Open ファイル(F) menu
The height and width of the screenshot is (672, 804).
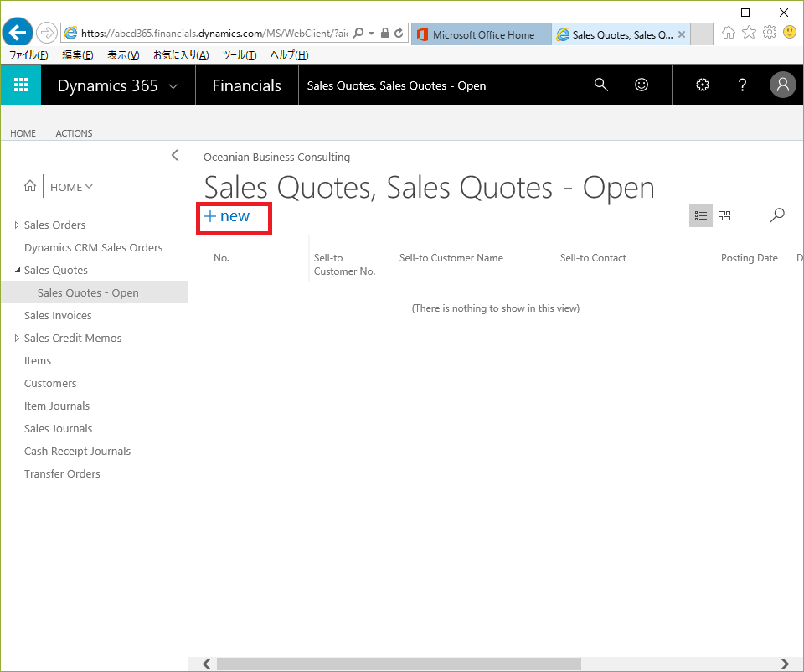click(x=28, y=55)
